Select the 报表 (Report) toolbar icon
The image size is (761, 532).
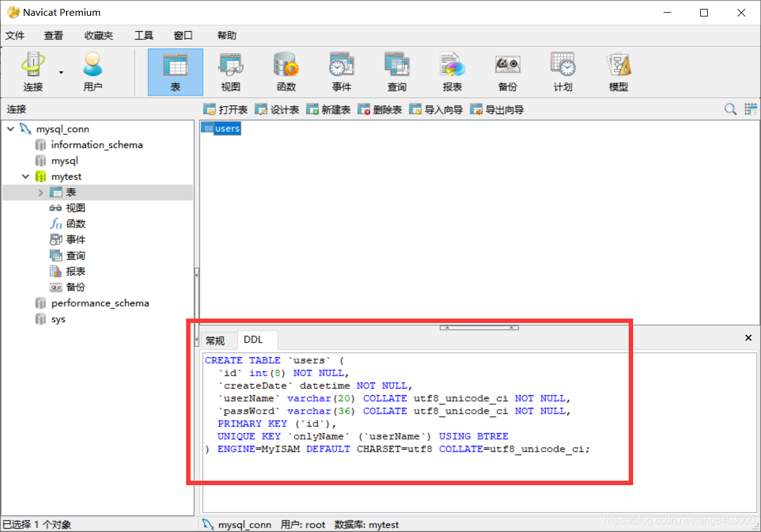click(452, 72)
